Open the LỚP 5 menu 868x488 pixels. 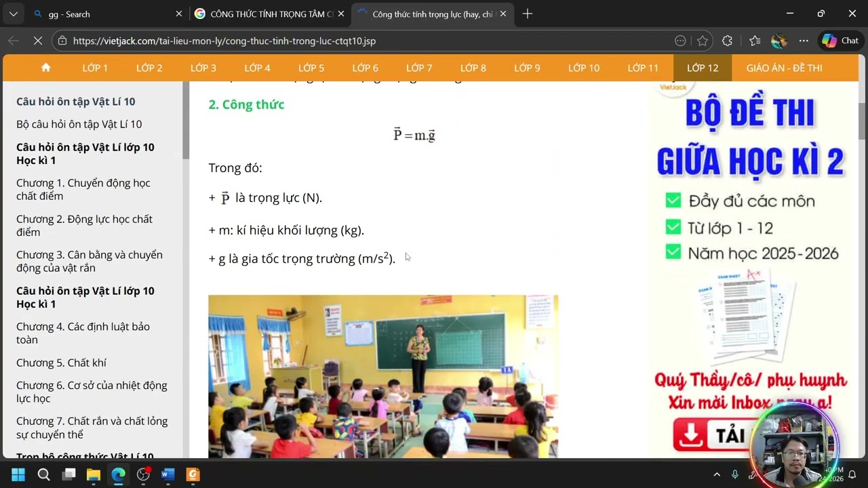pos(311,68)
